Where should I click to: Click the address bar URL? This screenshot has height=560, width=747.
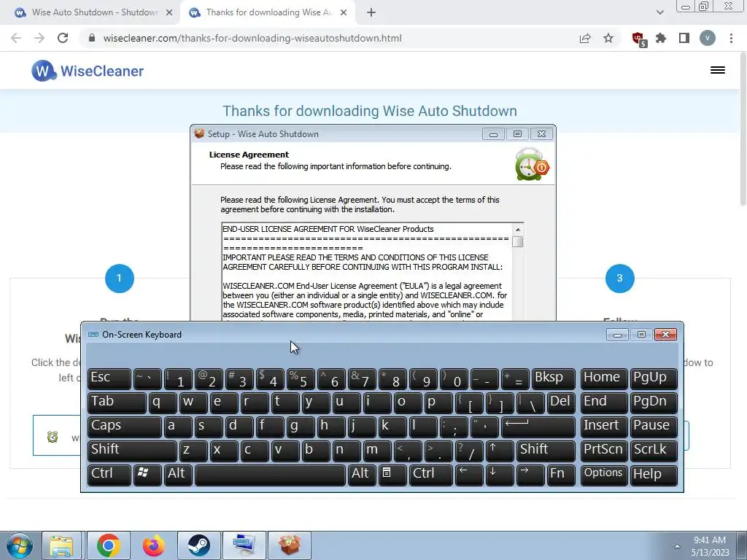pyautogui.click(x=252, y=38)
